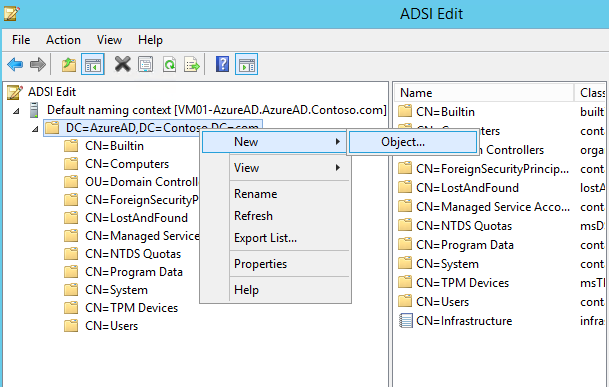Click the Back arrow toolbar icon
This screenshot has width=609, height=387.
(x=15, y=64)
